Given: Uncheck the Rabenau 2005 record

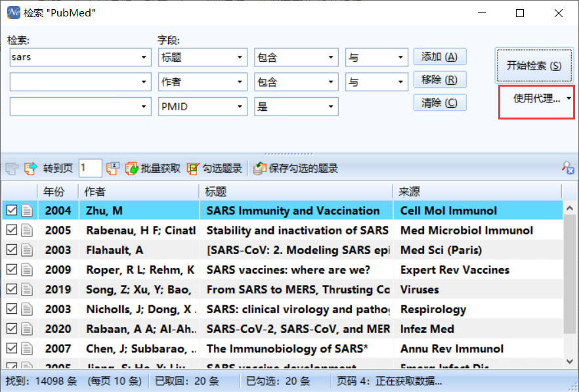Looking at the screenshot, I should click(12, 230).
